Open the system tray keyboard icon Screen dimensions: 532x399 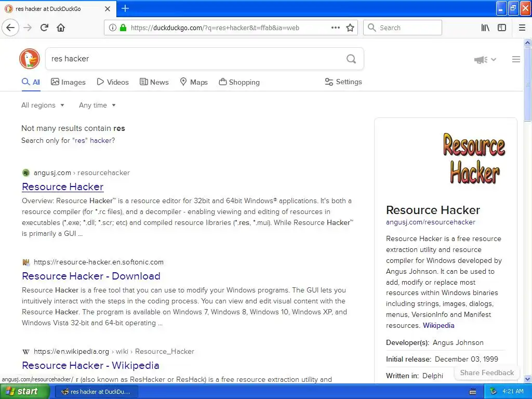coord(473,392)
